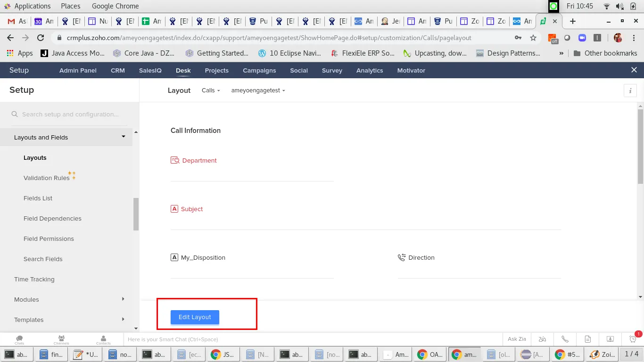Image resolution: width=644 pixels, height=362 pixels.
Task: Open the Channels icon in bottom bar
Action: [x=61, y=339]
